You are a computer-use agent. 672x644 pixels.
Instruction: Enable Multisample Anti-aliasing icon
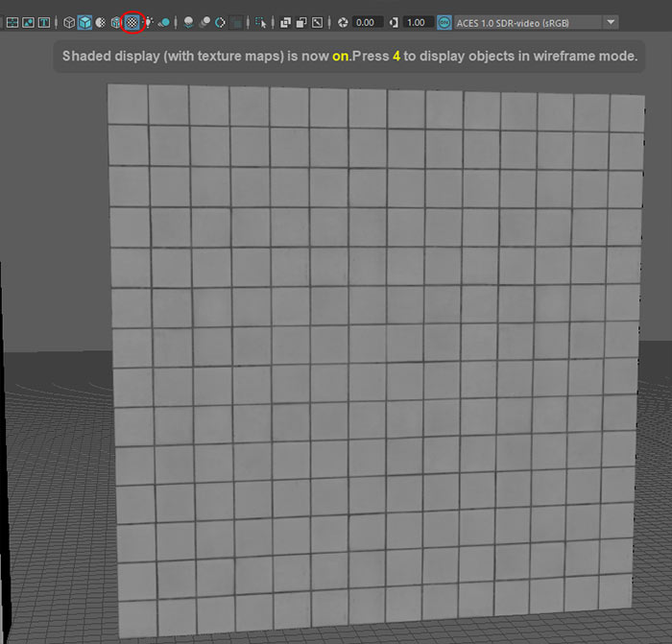(x=220, y=21)
